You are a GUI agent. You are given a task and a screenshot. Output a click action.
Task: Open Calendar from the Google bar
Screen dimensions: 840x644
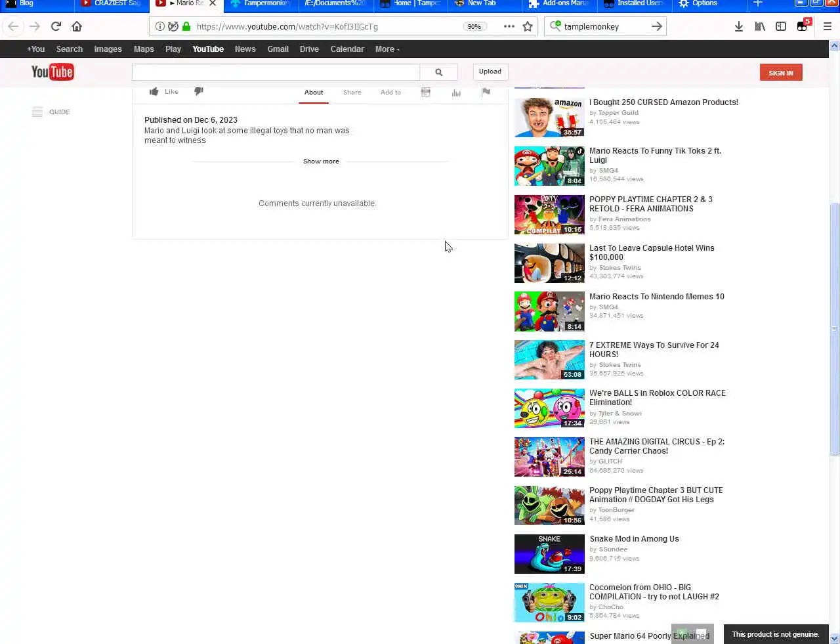point(347,49)
